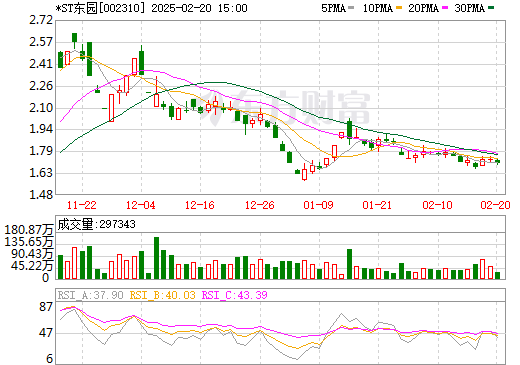
Task: Click the 02-20 date axis marker
Action: (496, 205)
